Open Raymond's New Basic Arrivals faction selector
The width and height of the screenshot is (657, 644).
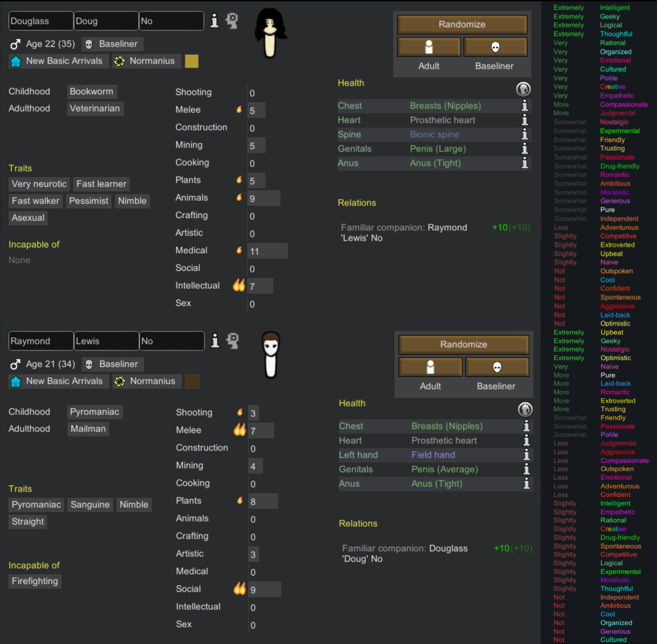point(59,381)
